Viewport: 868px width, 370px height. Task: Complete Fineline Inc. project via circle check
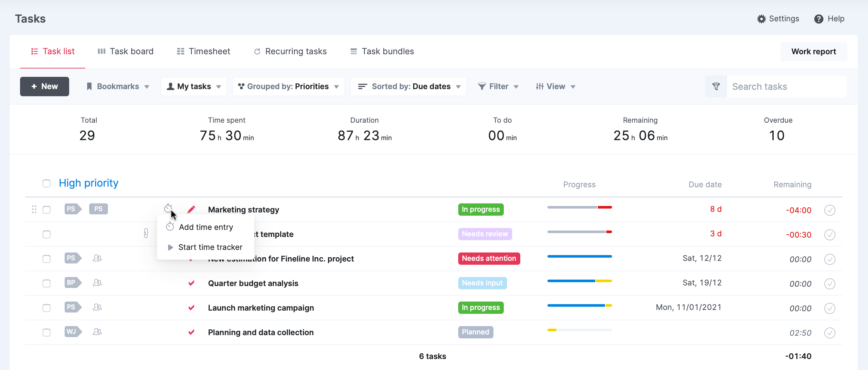coord(830,259)
